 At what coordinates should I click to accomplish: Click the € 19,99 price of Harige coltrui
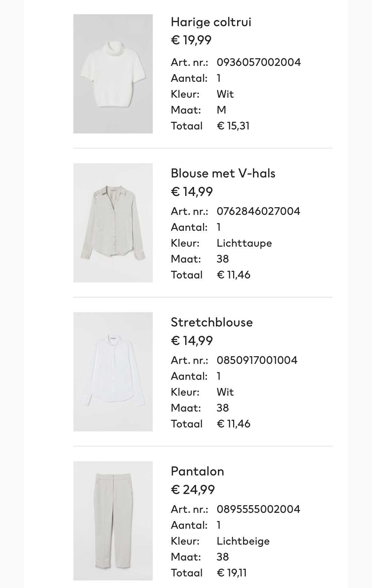[191, 40]
